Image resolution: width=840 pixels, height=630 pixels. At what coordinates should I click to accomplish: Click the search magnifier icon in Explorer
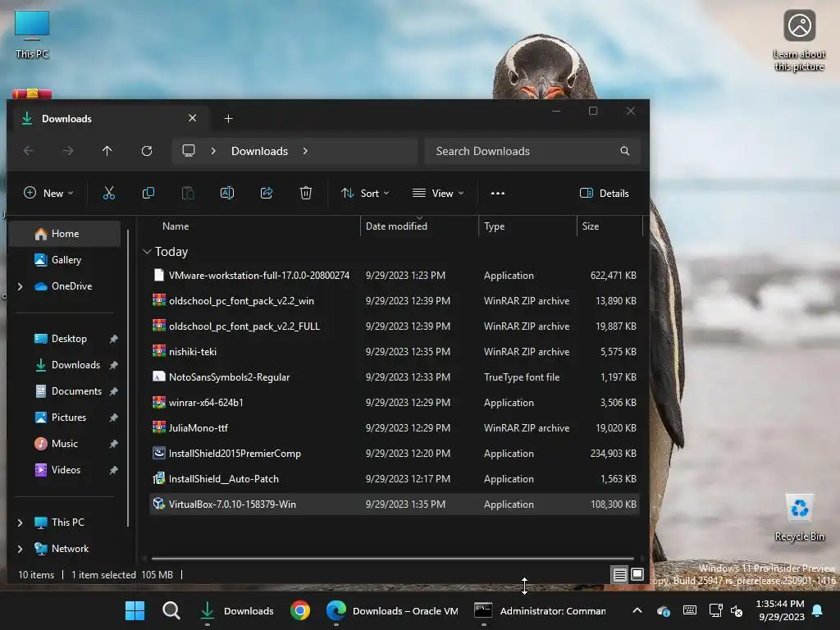pos(624,151)
